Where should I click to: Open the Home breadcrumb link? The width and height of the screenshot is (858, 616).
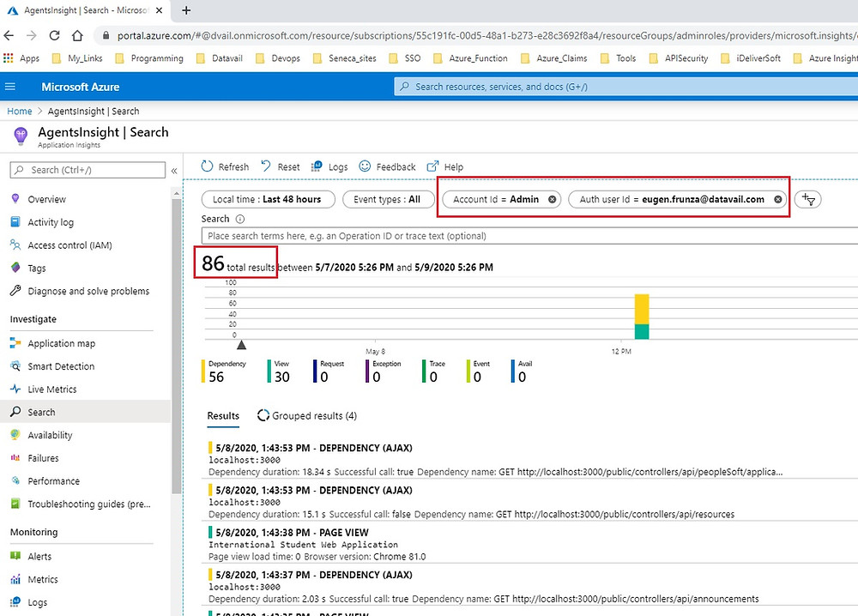pyautogui.click(x=19, y=111)
